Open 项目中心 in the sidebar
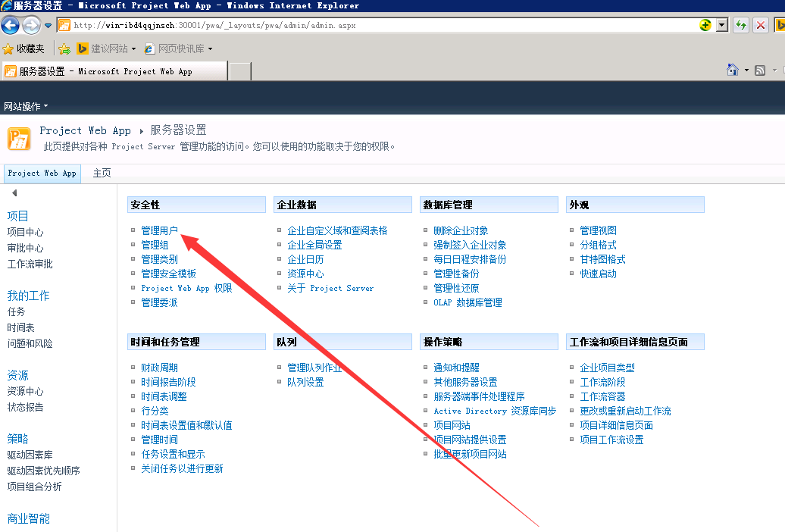Screen dimensions: 785x532 point(26,232)
